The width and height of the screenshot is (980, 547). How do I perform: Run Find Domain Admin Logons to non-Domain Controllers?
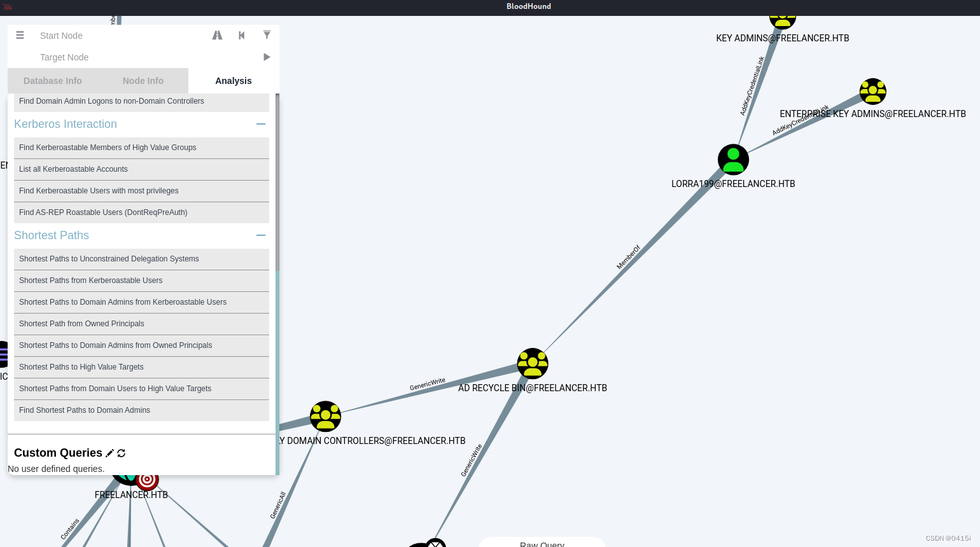pos(141,102)
